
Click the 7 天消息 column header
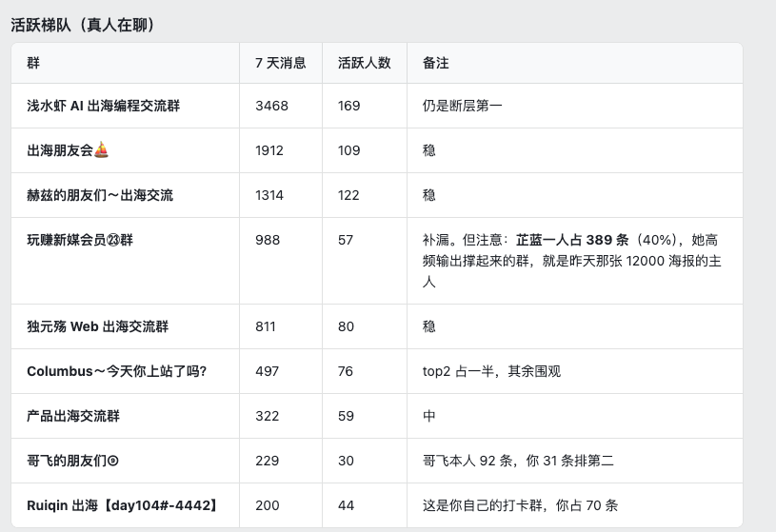pos(281,63)
